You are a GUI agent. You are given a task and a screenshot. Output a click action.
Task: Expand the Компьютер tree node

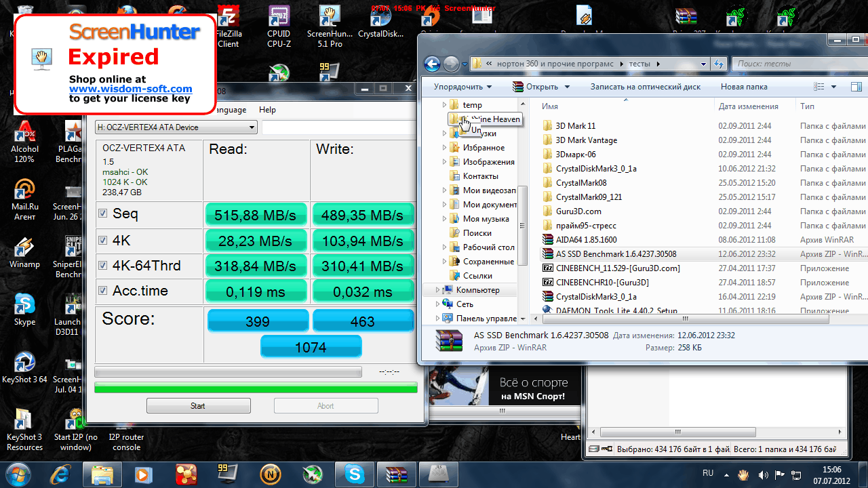coord(437,290)
